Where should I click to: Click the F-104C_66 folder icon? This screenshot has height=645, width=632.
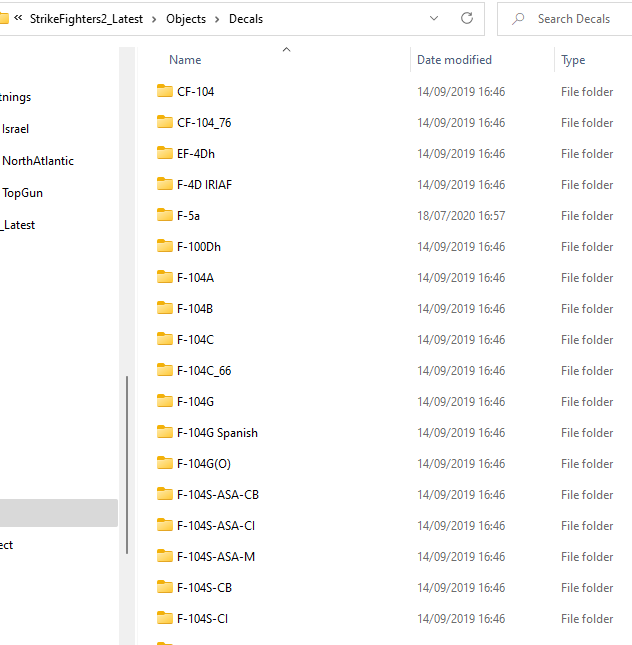click(x=165, y=370)
